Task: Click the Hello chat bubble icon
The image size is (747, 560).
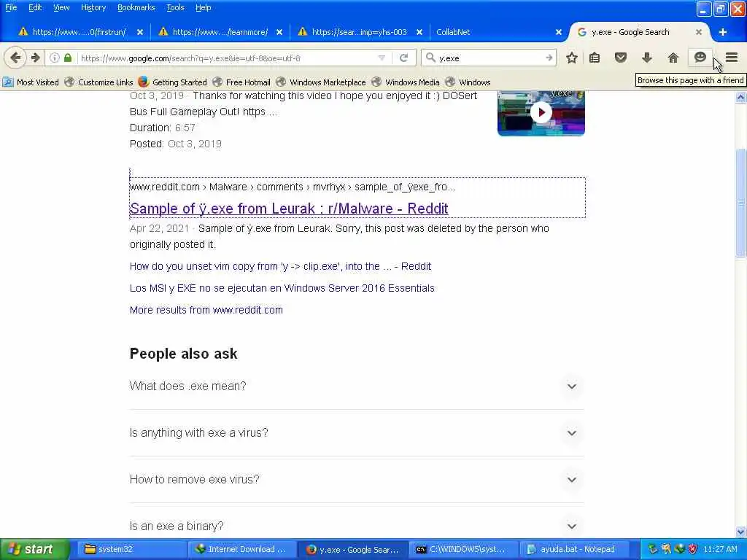Action: pyautogui.click(x=700, y=58)
